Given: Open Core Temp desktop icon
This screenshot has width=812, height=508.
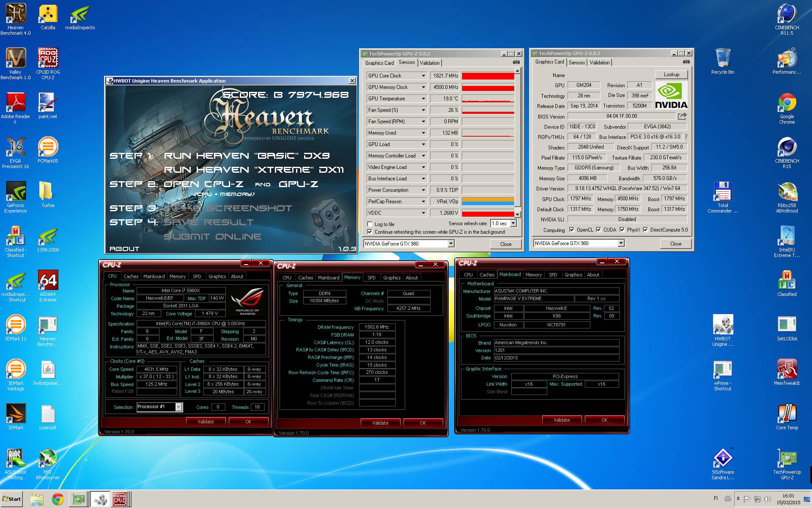Looking at the screenshot, I should [x=787, y=417].
